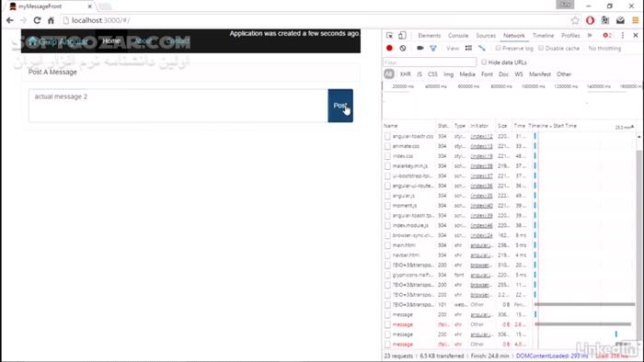The width and height of the screenshot is (644, 362).
Task: Filter requests by CSS
Action: tap(432, 74)
